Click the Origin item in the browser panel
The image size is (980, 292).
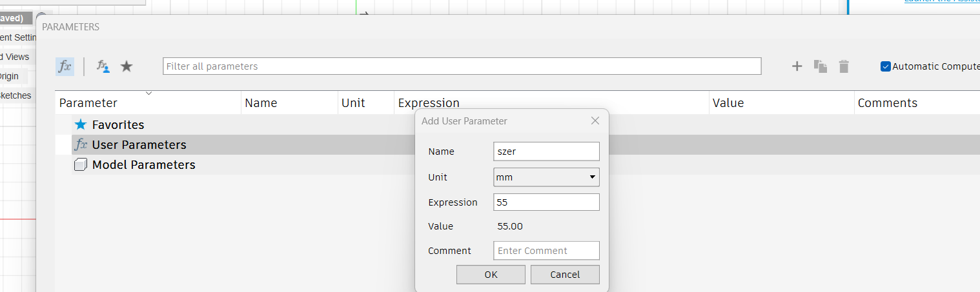click(9, 76)
